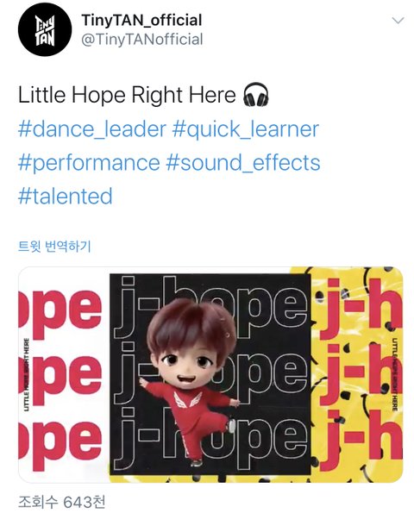Open the @TinyTANofficial handle
Screen dimensions: 414x532
[141, 40]
